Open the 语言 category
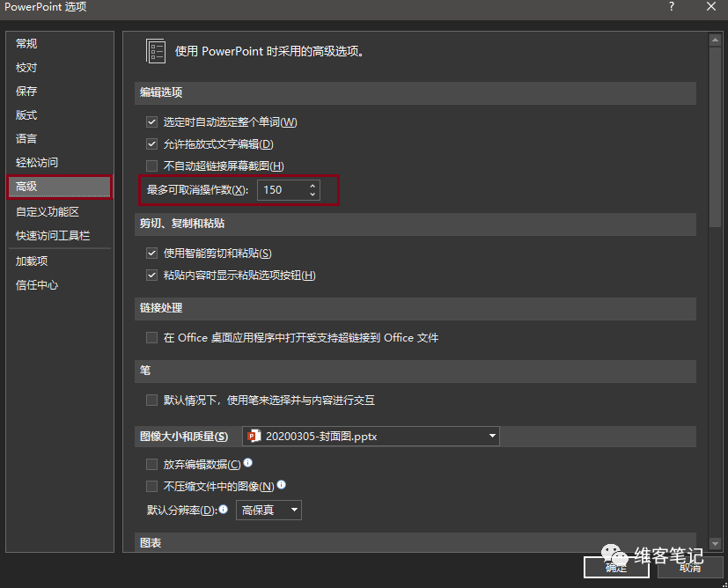The width and height of the screenshot is (728, 588). tap(60, 139)
